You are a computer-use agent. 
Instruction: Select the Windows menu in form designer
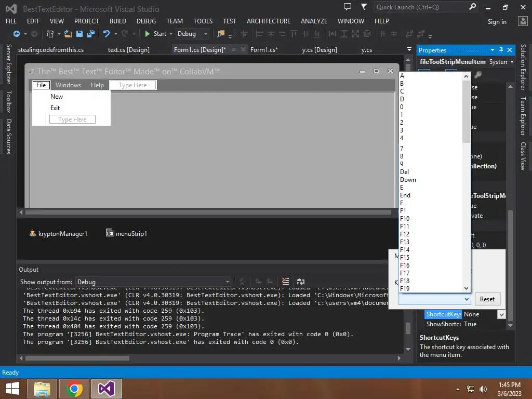[x=68, y=85]
